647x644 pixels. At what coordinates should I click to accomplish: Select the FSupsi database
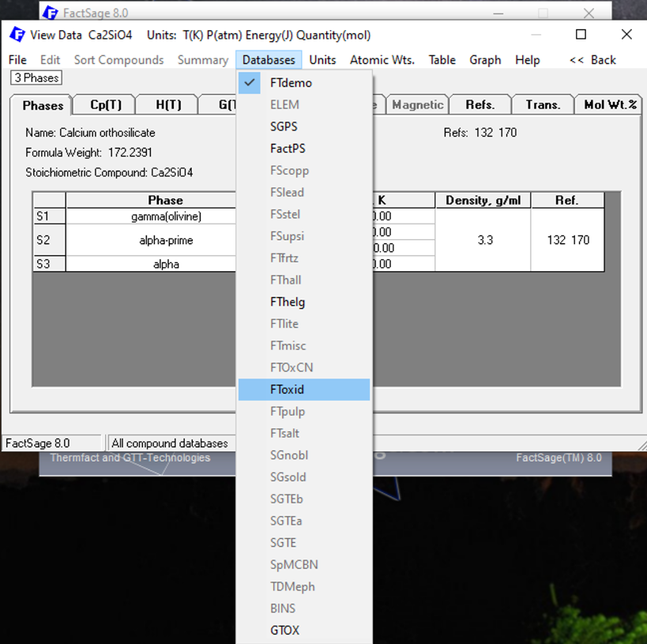coord(304,236)
